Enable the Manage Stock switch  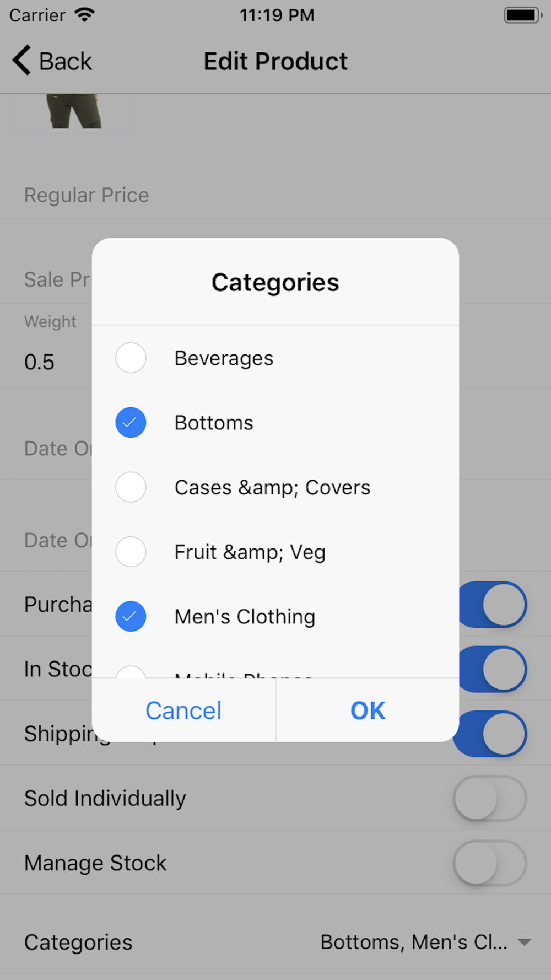point(490,863)
